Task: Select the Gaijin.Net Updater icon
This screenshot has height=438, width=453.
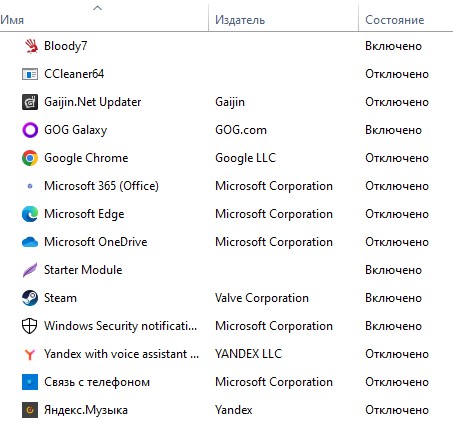Action: click(30, 102)
